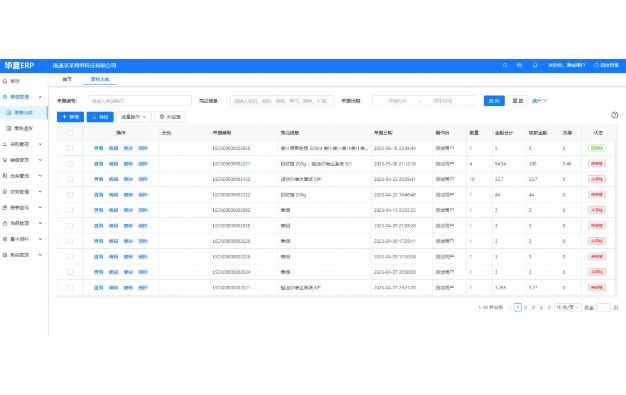Click the 零售管理 sidebar menu icon

pos(5,97)
